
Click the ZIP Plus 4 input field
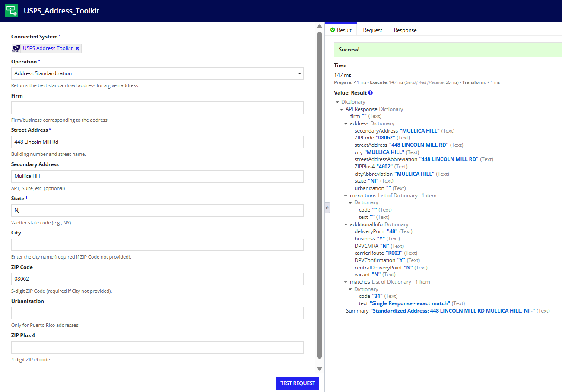tap(157, 348)
